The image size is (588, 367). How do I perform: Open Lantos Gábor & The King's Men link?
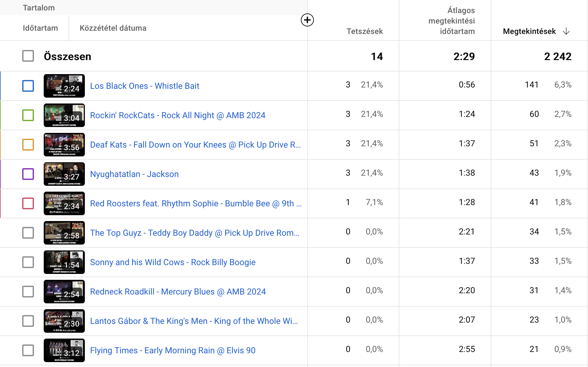pos(194,321)
